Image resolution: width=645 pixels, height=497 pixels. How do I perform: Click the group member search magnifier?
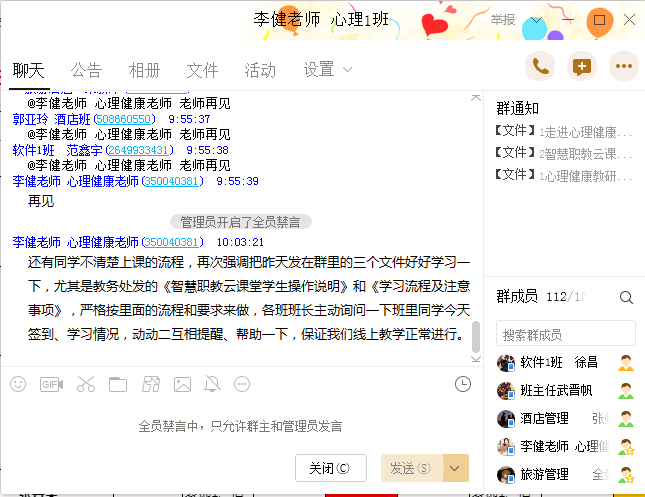(x=626, y=297)
